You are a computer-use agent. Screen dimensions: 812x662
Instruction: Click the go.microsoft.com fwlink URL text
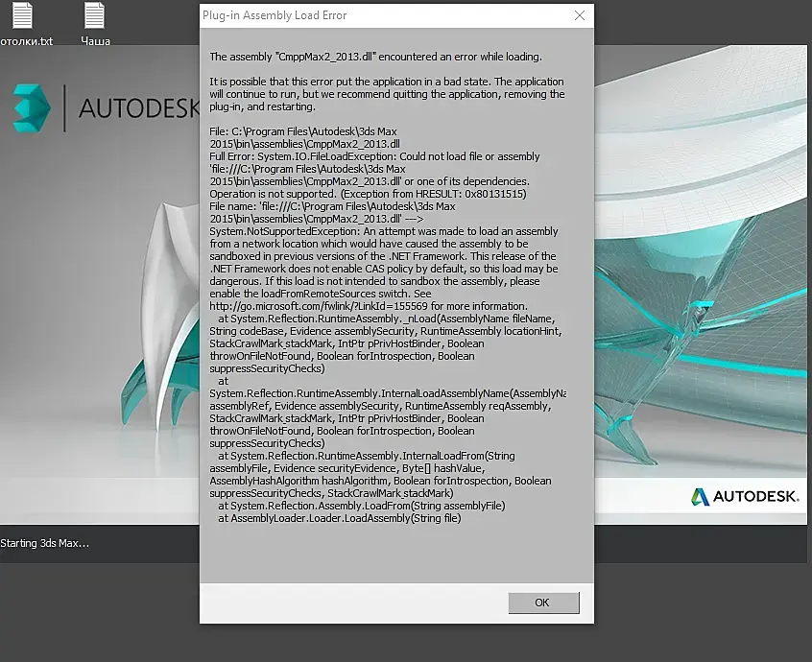[x=319, y=306]
